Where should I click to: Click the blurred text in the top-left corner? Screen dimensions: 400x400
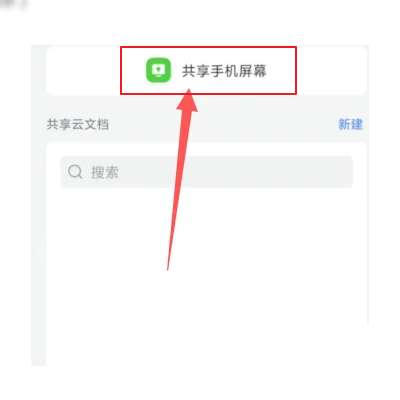(13, 5)
